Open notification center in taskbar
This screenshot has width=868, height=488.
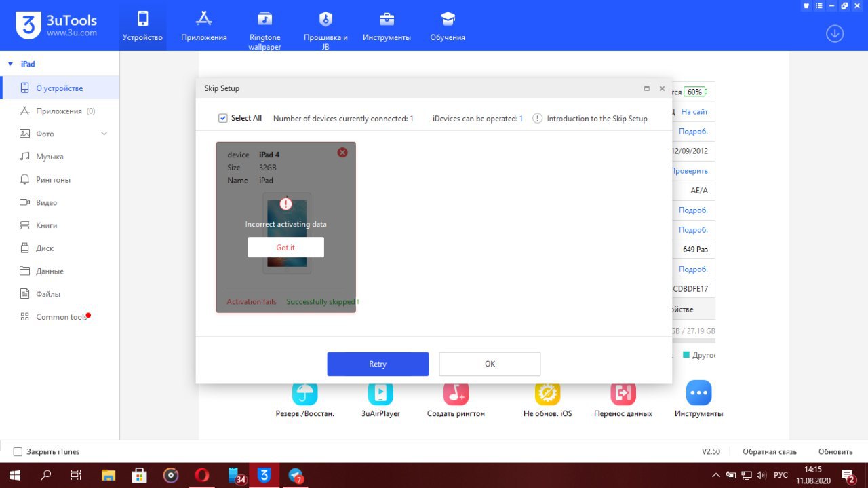coord(848,475)
